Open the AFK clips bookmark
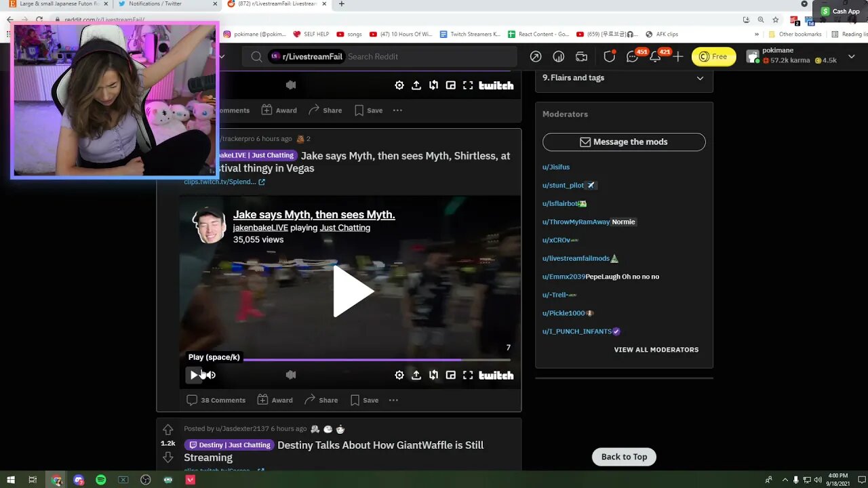This screenshot has height=488, width=868. pyautogui.click(x=661, y=34)
